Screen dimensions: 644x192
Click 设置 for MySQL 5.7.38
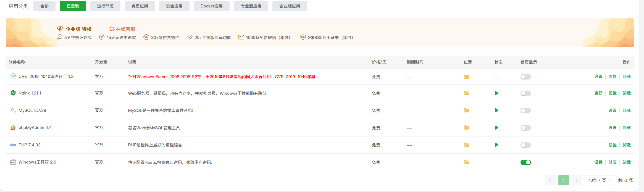pyautogui.click(x=613, y=111)
